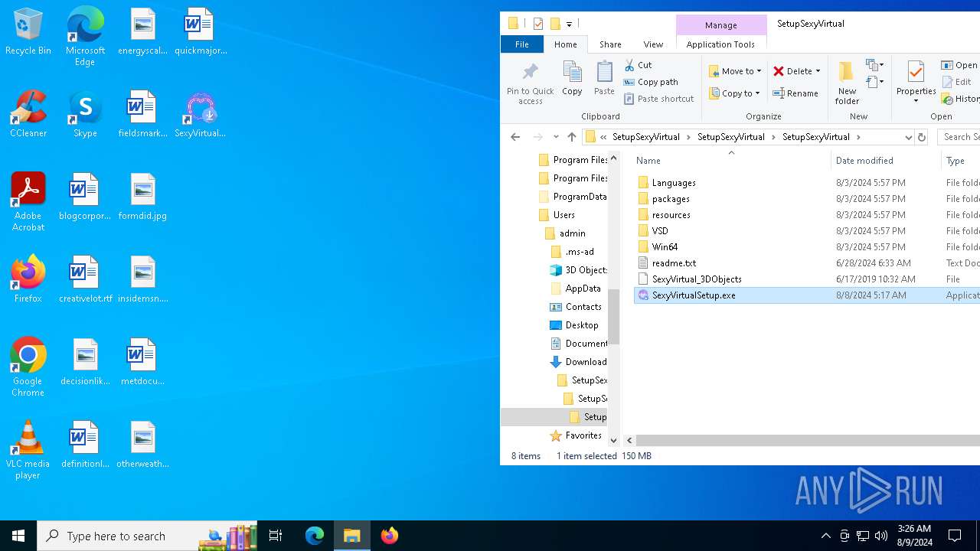The image size is (980, 551).
Task: Open address bar history dropdown
Action: [908, 138]
